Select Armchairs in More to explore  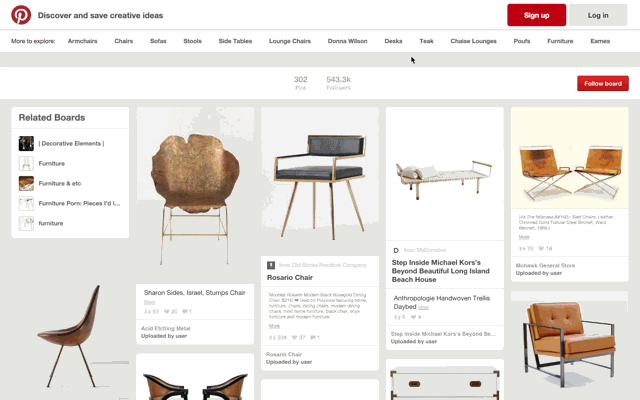[82, 41]
